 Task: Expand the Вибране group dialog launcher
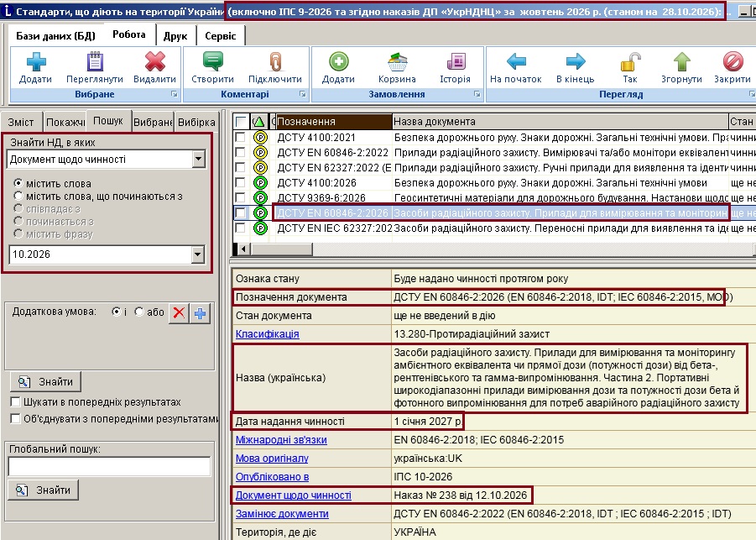pyautogui.click(x=174, y=94)
